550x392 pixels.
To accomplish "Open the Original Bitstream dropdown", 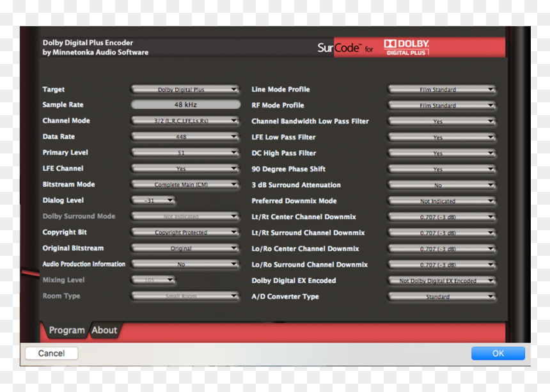I will pyautogui.click(x=185, y=248).
